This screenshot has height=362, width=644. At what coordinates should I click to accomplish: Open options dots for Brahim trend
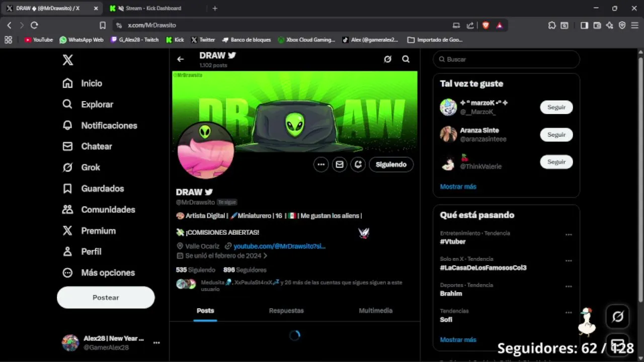point(569,286)
